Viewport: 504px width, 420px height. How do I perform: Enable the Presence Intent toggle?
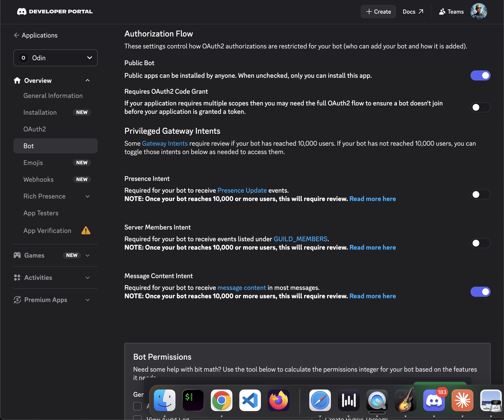click(480, 194)
